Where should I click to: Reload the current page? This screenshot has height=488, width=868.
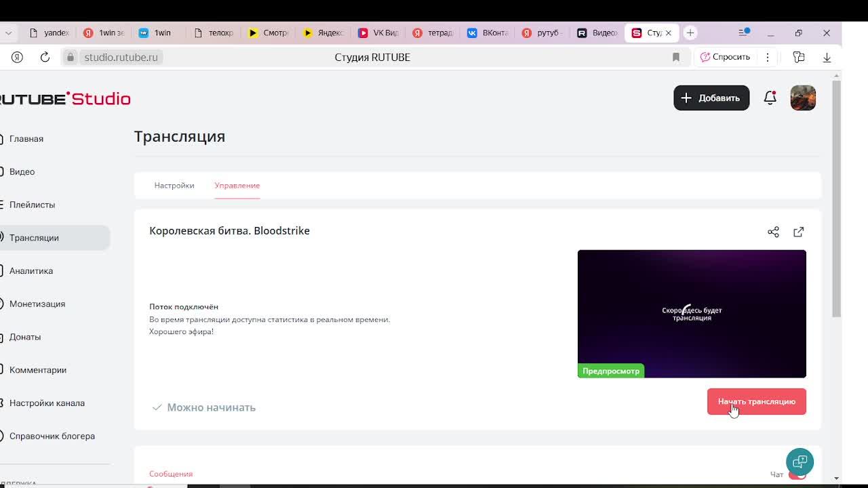click(45, 57)
